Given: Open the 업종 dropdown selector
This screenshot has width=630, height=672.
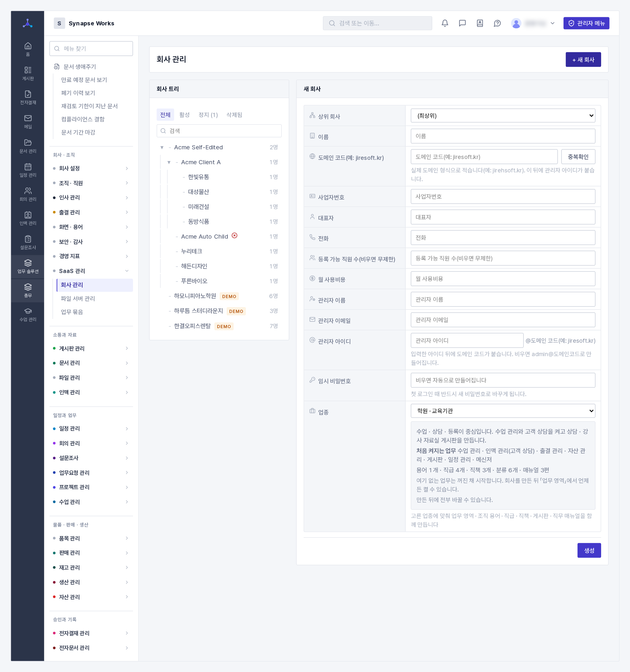Looking at the screenshot, I should (x=503, y=411).
